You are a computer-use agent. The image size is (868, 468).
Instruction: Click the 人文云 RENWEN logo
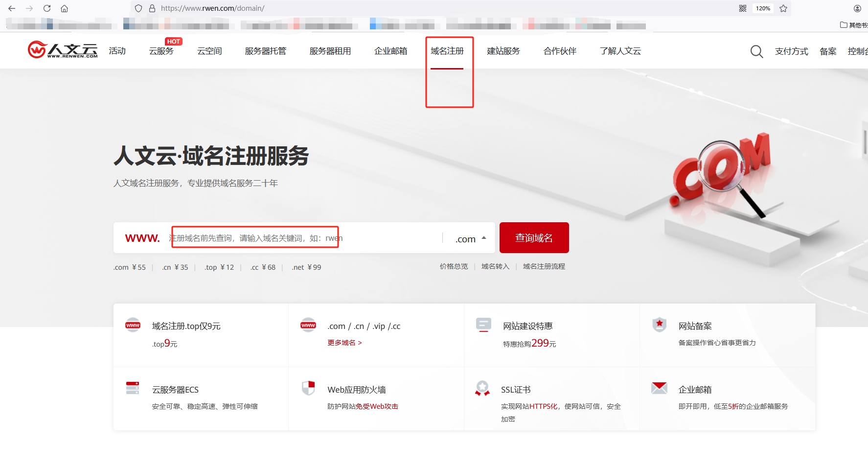pos(63,49)
